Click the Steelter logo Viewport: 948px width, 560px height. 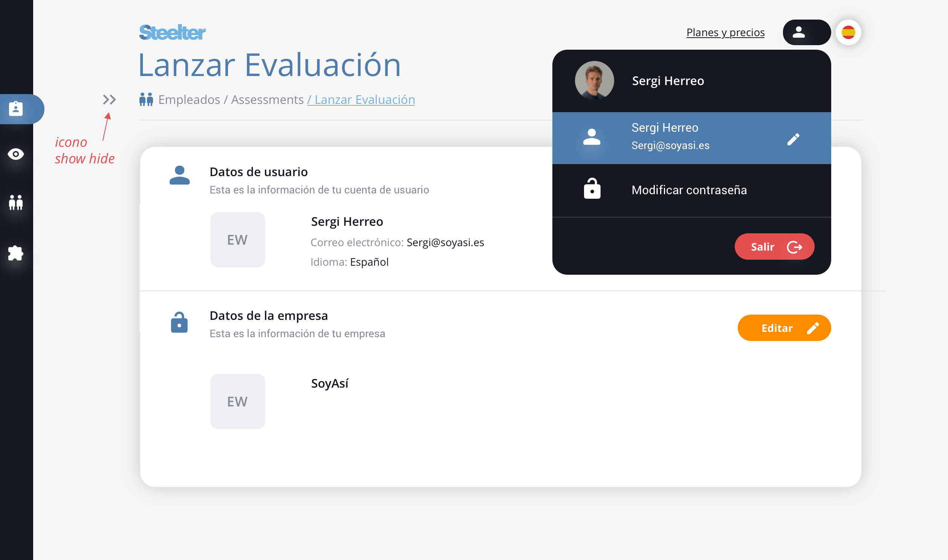[x=172, y=32]
